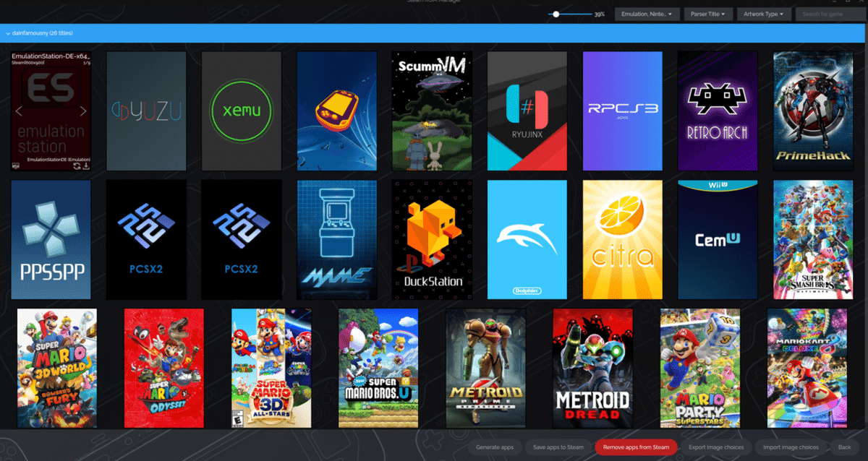868x461 pixels.
Task: Select the RPCS3 artwork tile
Action: click(x=623, y=111)
